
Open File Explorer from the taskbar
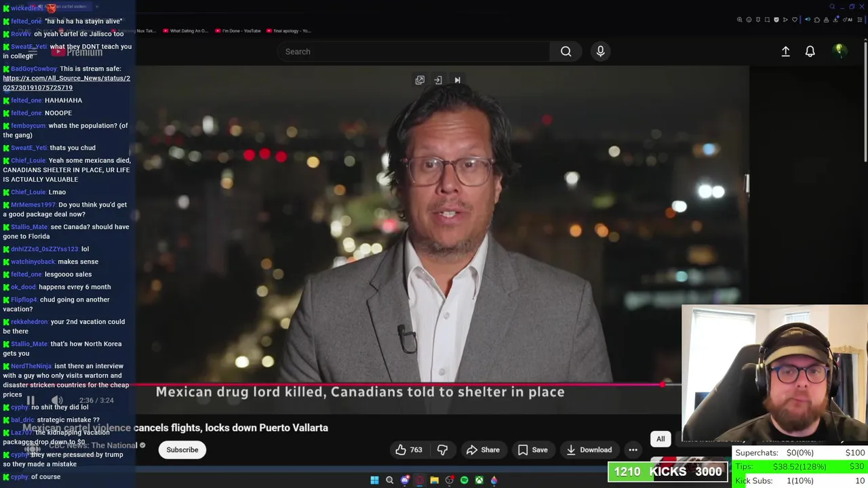[435, 480]
